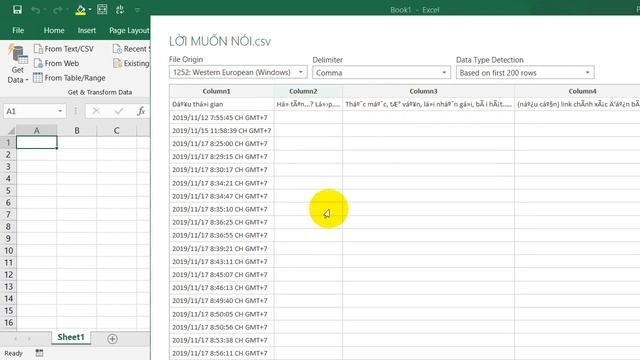Select cell A1 in worksheet
The width and height of the screenshot is (640, 360).
(x=36, y=142)
